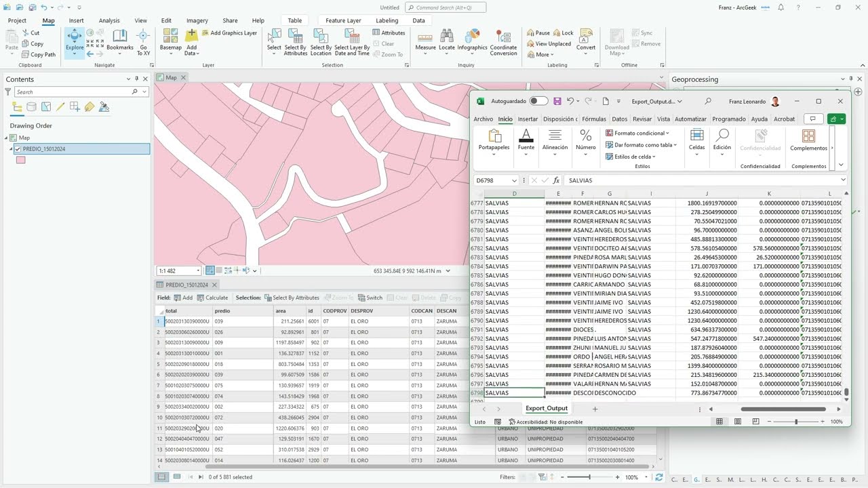Switch Contents to List By Labeling
Screen dimensions: 868x488
click(90, 107)
